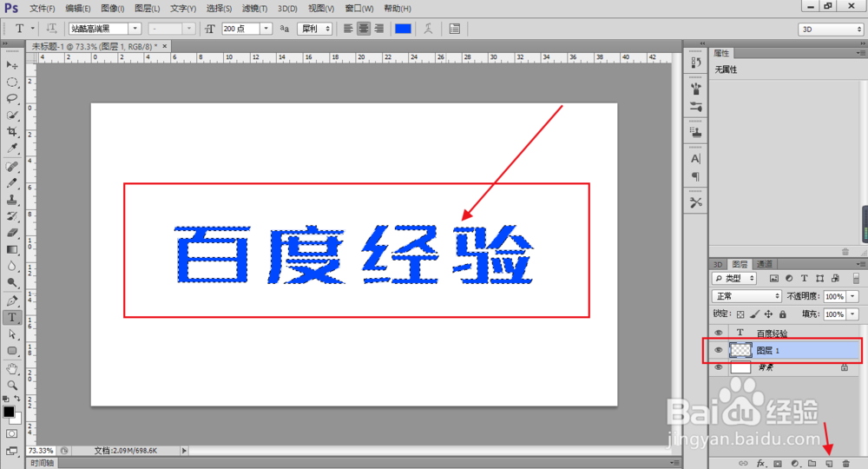Set center text alignment
The height and width of the screenshot is (469, 868).
tap(364, 29)
